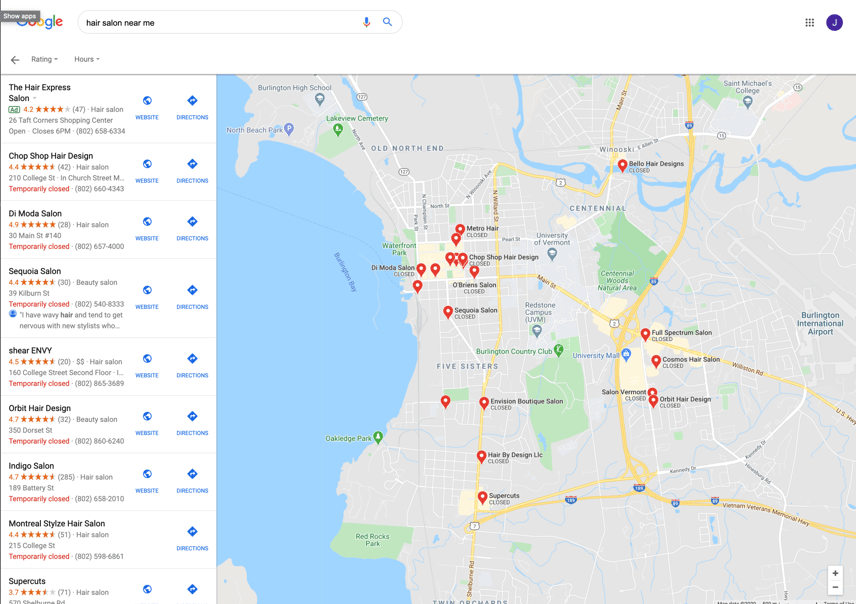This screenshot has height=604, width=856.
Task: Get directions to Chop Shop Hair Design
Action: coord(192,171)
